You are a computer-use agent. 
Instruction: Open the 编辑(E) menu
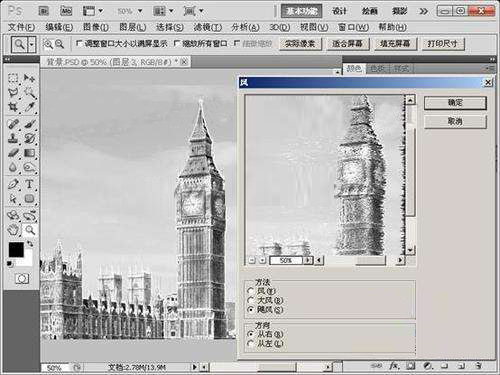[x=59, y=27]
